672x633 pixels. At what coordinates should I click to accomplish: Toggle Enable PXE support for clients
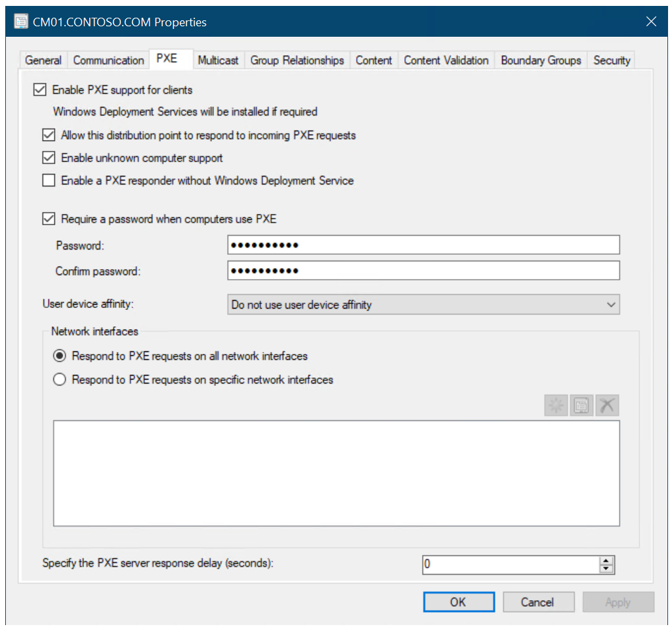point(40,90)
